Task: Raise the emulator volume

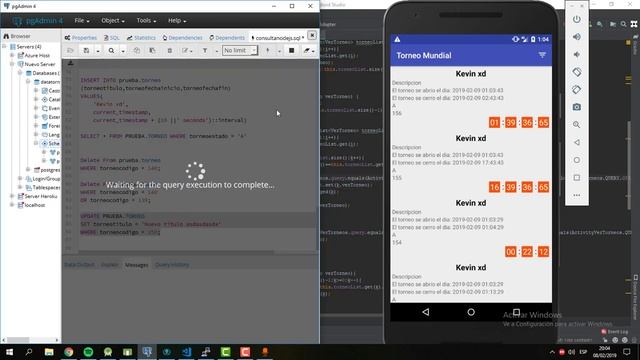Action: coord(576,37)
